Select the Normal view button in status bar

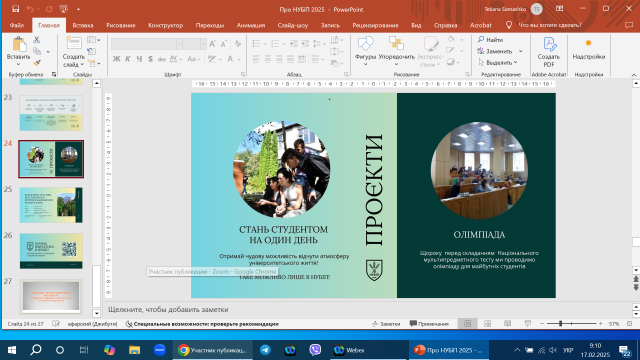[467, 324]
